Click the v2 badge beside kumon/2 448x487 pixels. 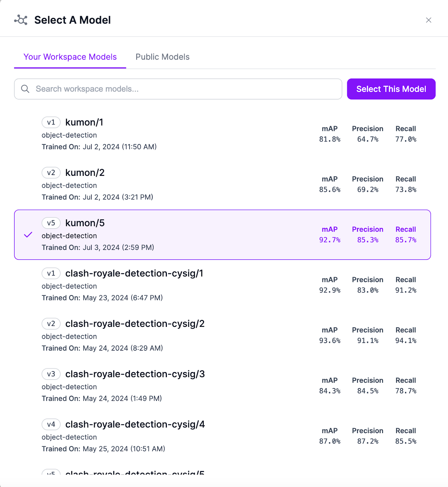(51, 173)
